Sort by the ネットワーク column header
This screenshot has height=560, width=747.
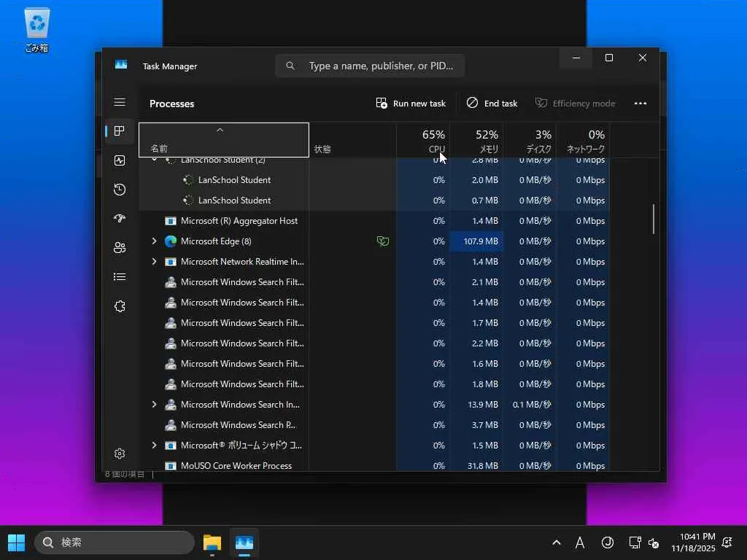click(x=583, y=140)
